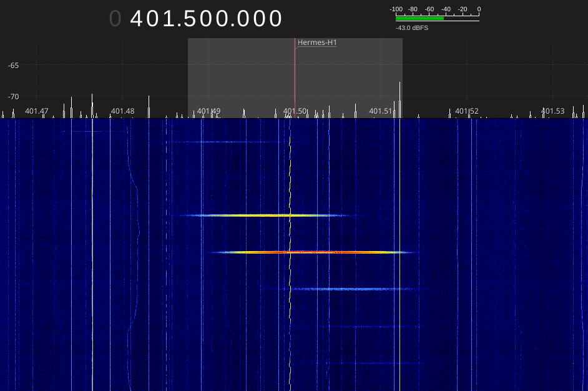Screen dimensions: 588x391
Task: Click the Hermes-H1 bookmark label
Action: click(317, 42)
